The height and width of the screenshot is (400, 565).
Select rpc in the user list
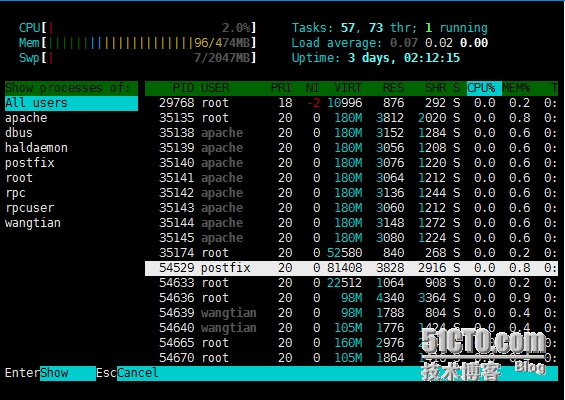15,193
